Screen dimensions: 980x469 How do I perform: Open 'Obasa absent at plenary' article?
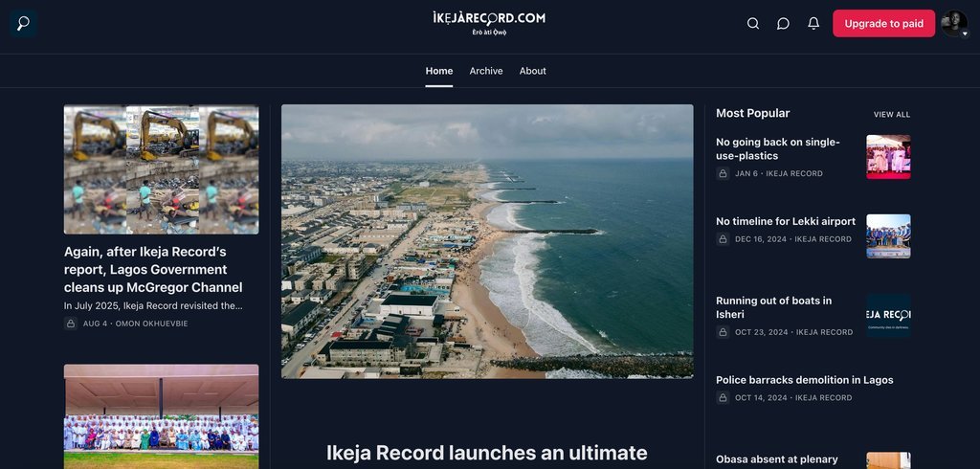[777, 459]
